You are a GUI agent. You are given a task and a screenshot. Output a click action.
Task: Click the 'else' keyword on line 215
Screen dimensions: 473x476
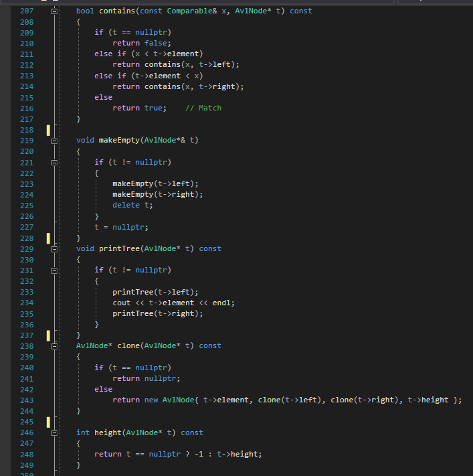pyautogui.click(x=104, y=97)
